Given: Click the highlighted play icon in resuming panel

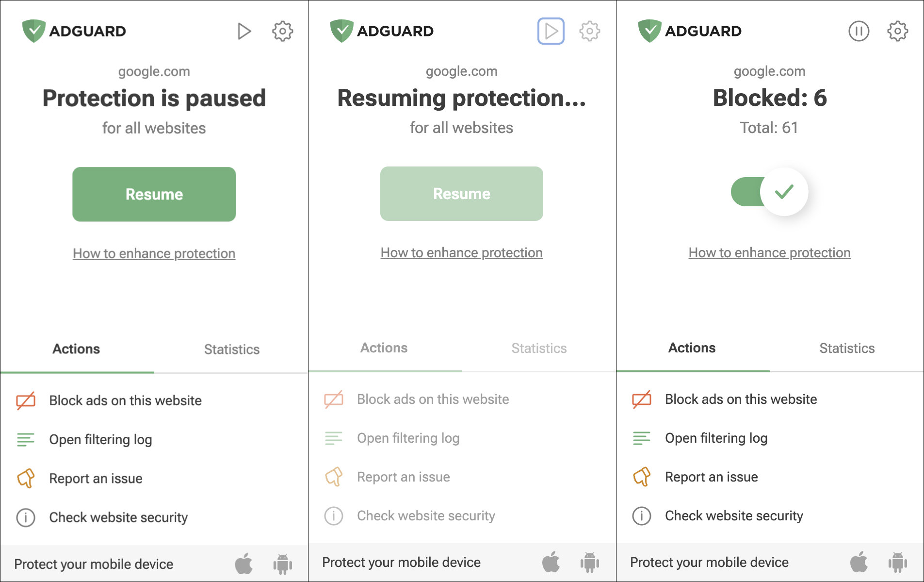Looking at the screenshot, I should coord(551,31).
